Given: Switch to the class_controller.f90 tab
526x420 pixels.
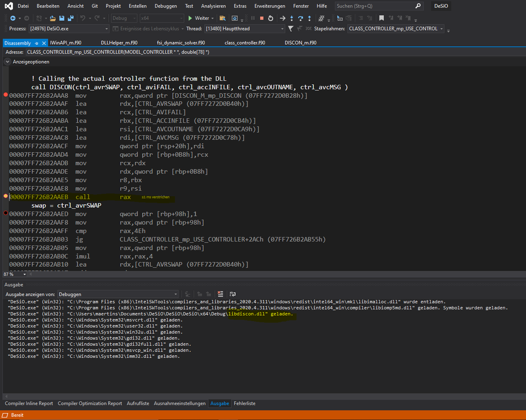Looking at the screenshot, I should [245, 43].
